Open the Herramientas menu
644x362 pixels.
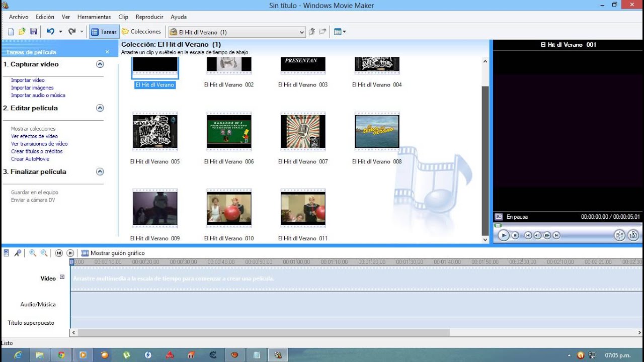tap(94, 17)
